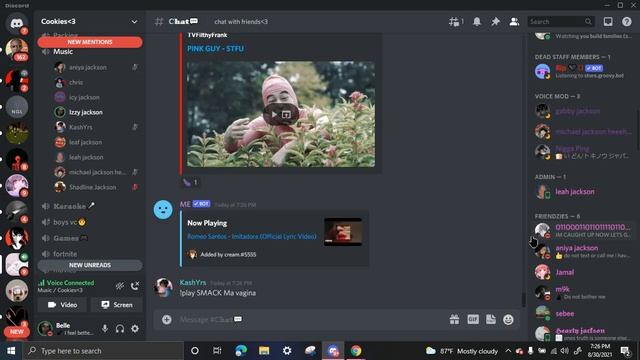Open server with 162 badge
The width and height of the screenshot is (640, 360).
click(17, 50)
